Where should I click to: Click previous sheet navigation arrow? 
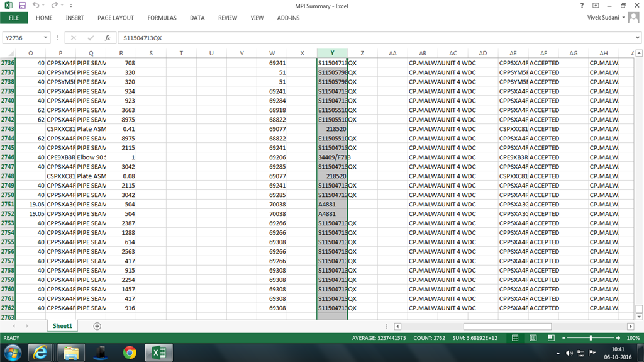pos(14,326)
